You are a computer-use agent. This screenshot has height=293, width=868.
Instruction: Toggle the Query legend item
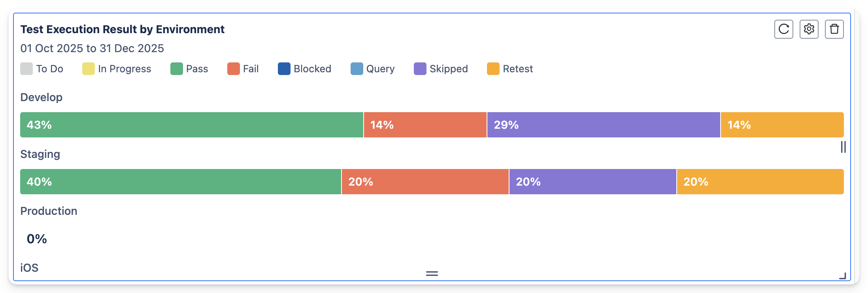[x=372, y=69]
